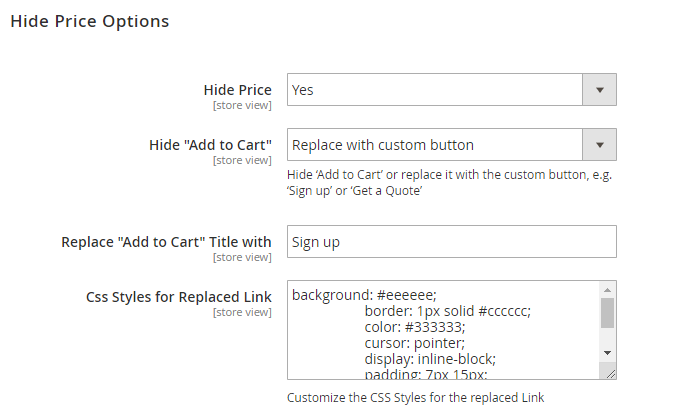Click the scroll up arrow in CSS textarea
This screenshot has width=698, height=417.
coord(607,290)
